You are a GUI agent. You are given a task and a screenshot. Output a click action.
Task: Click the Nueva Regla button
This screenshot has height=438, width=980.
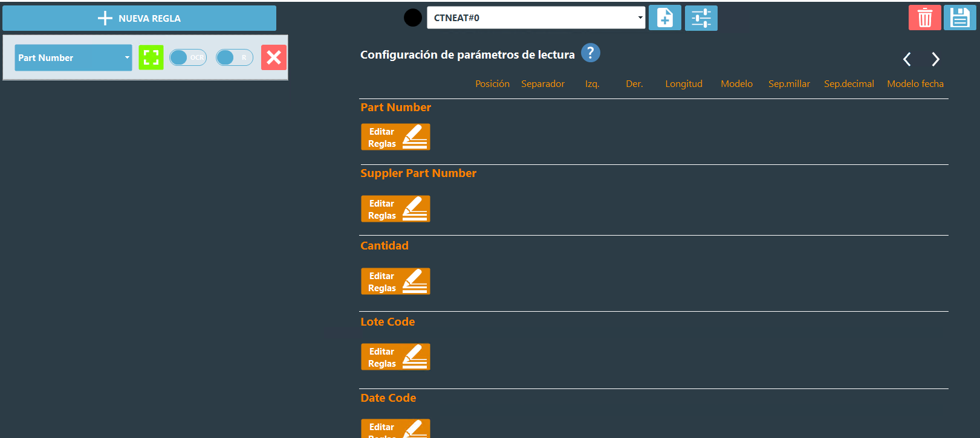(x=139, y=18)
